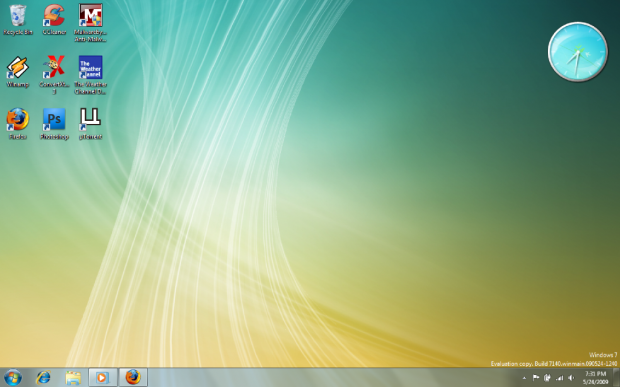Show hidden tray icons arrow
Image resolution: width=620 pixels, height=387 pixels.
click(524, 378)
